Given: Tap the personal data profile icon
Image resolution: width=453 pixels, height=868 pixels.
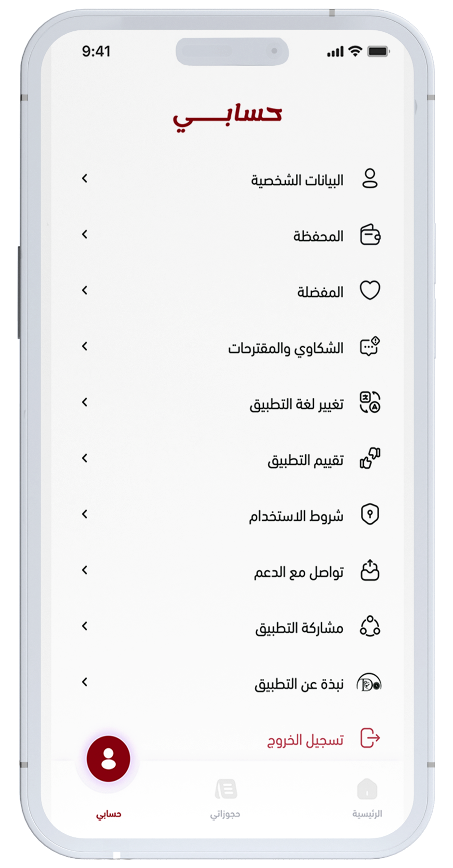Looking at the screenshot, I should pos(370,178).
